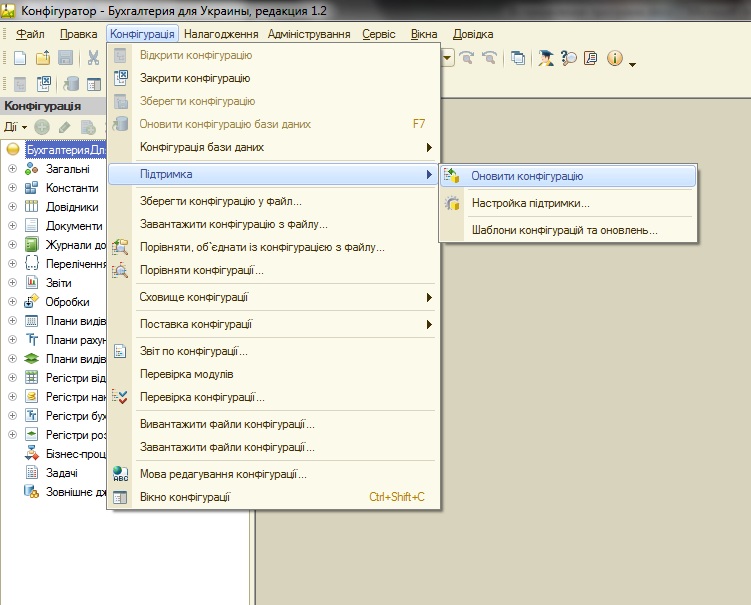This screenshot has width=751, height=605.
Task: Choose Вивантажити файли конфігурації...
Action: click(x=273, y=424)
